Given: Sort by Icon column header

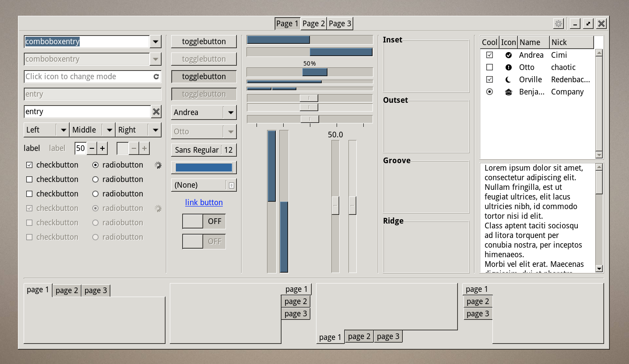Looking at the screenshot, I should [509, 42].
